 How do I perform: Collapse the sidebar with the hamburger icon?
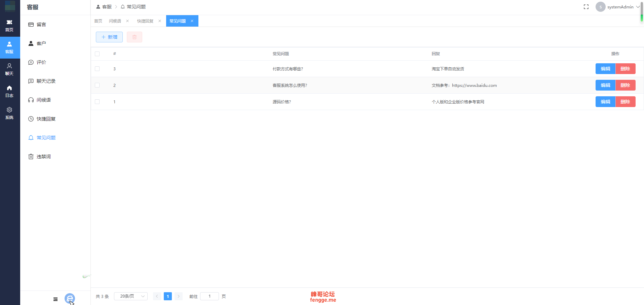tap(55, 299)
